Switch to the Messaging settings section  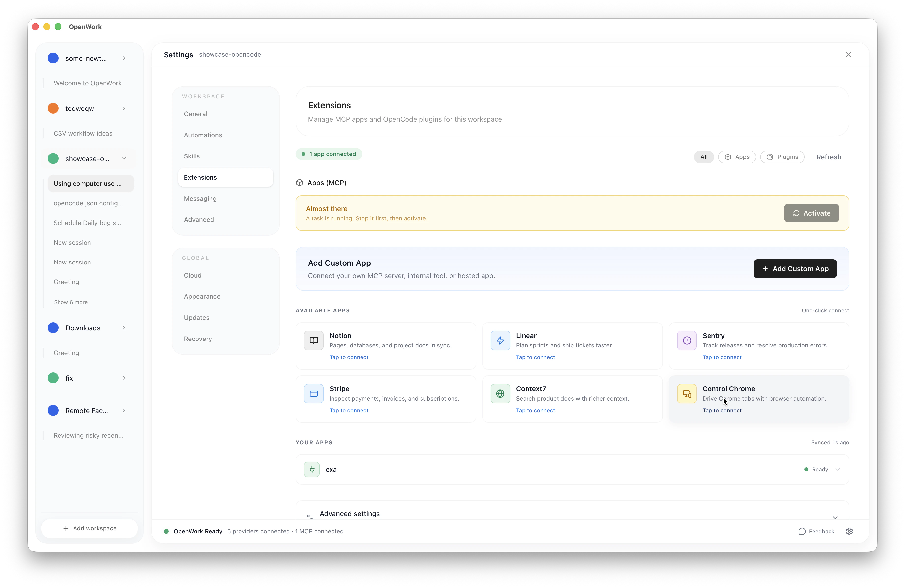pyautogui.click(x=200, y=198)
